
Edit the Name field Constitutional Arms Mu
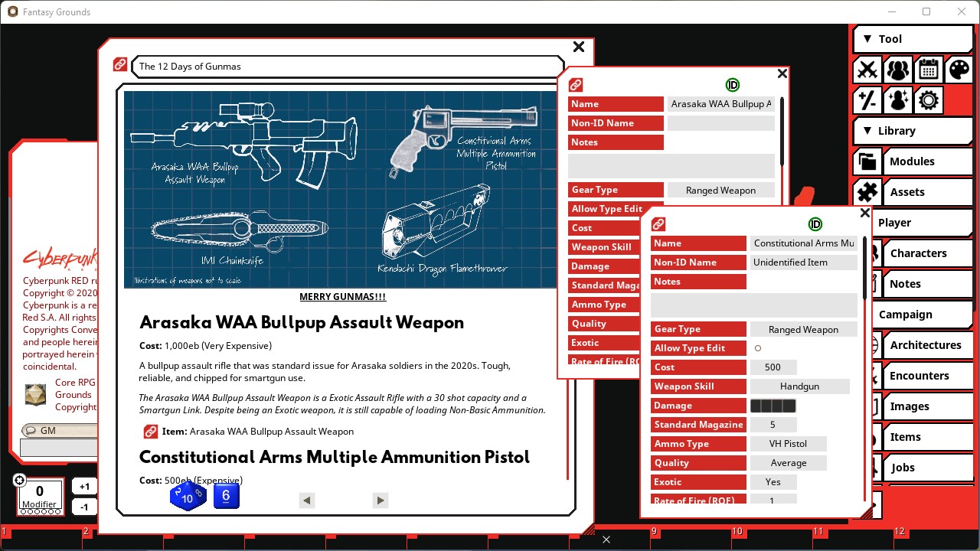(804, 243)
